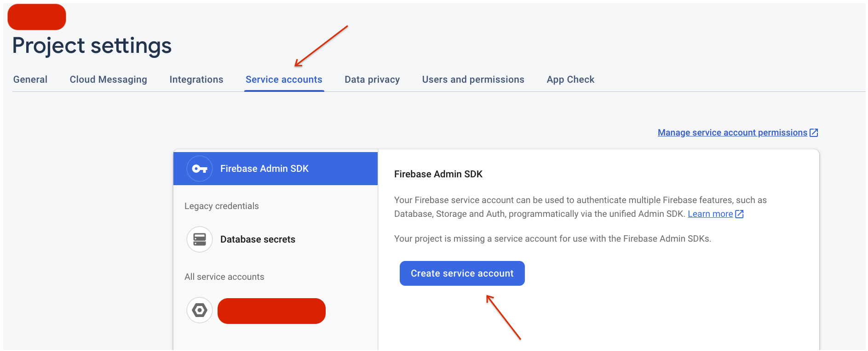
Task: Click the hexagon service account icon
Action: pyautogui.click(x=199, y=310)
